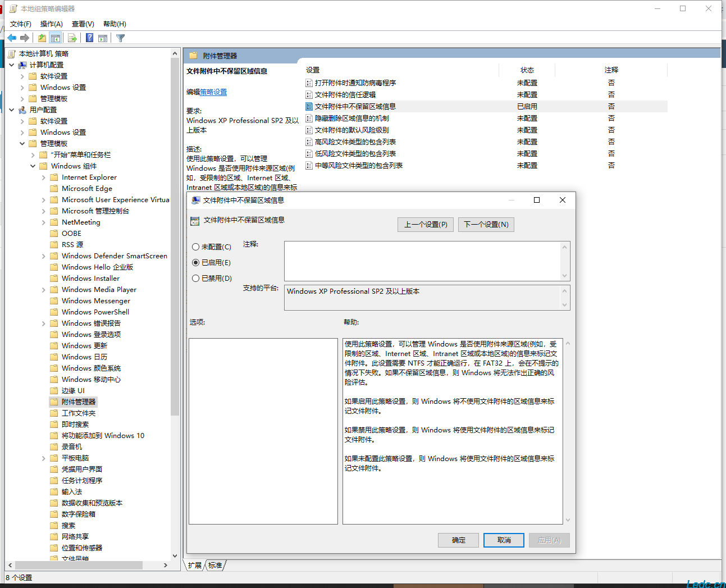Viewport: 726px width, 588px height.
Task: Click the Export list toolbar icon
Action: (x=72, y=38)
